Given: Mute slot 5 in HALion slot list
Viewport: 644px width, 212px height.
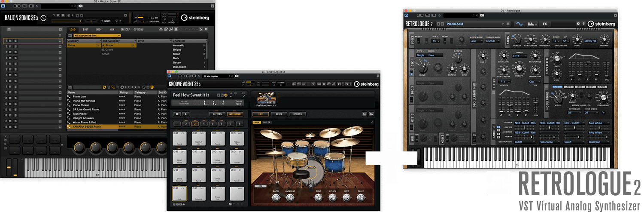Looking at the screenshot, I should pos(10,64).
